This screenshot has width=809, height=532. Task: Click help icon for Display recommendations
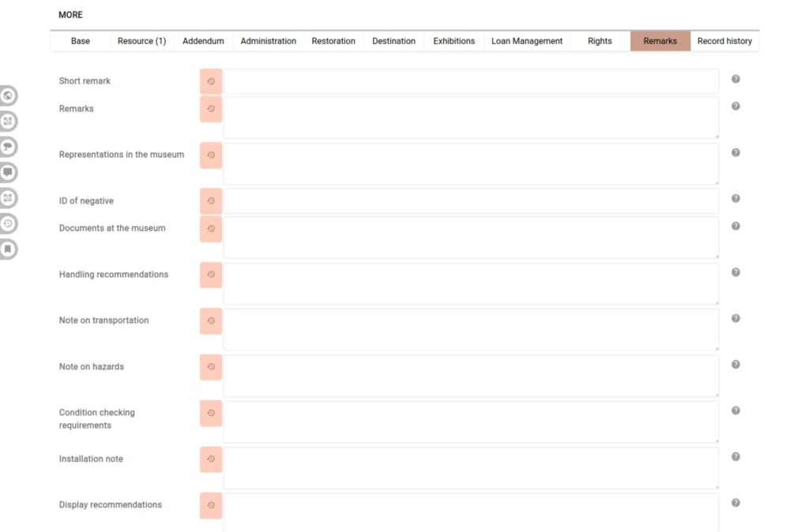[736, 503]
